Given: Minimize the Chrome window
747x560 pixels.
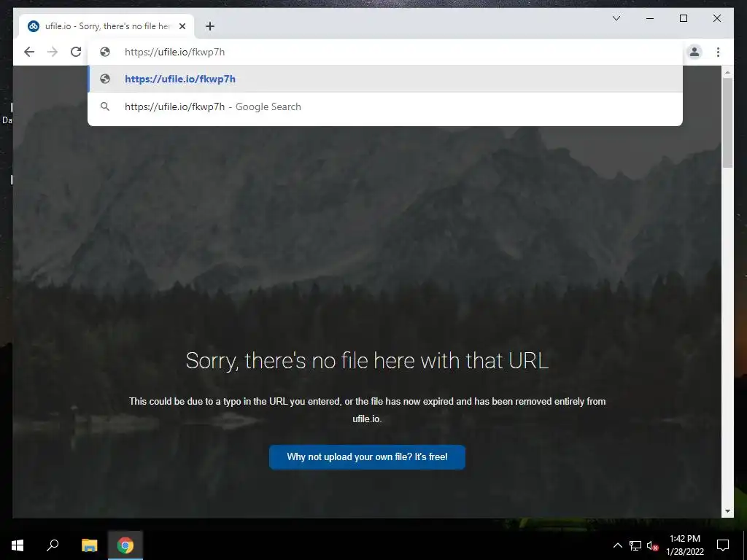Looking at the screenshot, I should [650, 18].
